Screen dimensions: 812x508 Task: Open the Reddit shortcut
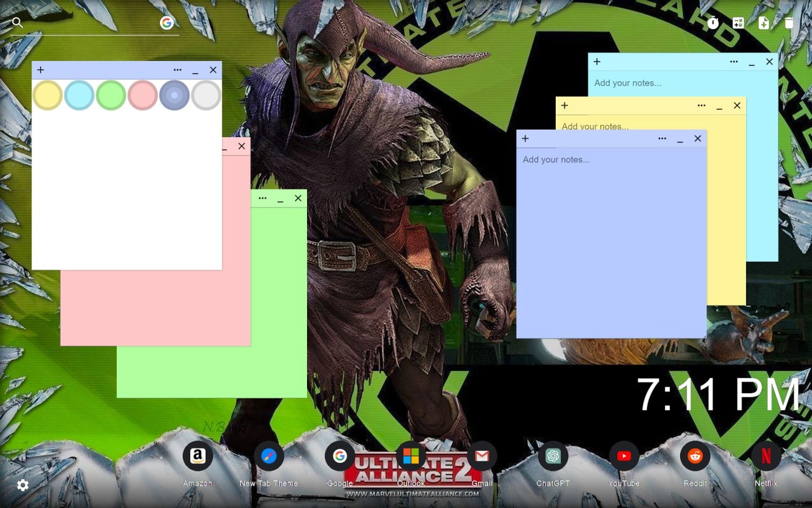click(x=695, y=456)
